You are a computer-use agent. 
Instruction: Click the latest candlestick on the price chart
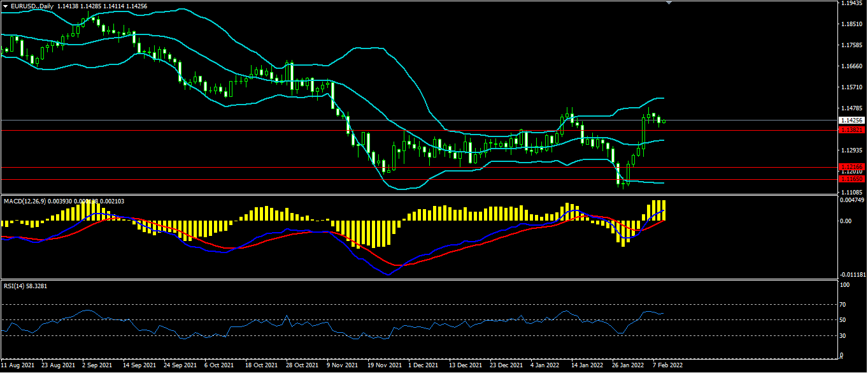[x=664, y=121]
